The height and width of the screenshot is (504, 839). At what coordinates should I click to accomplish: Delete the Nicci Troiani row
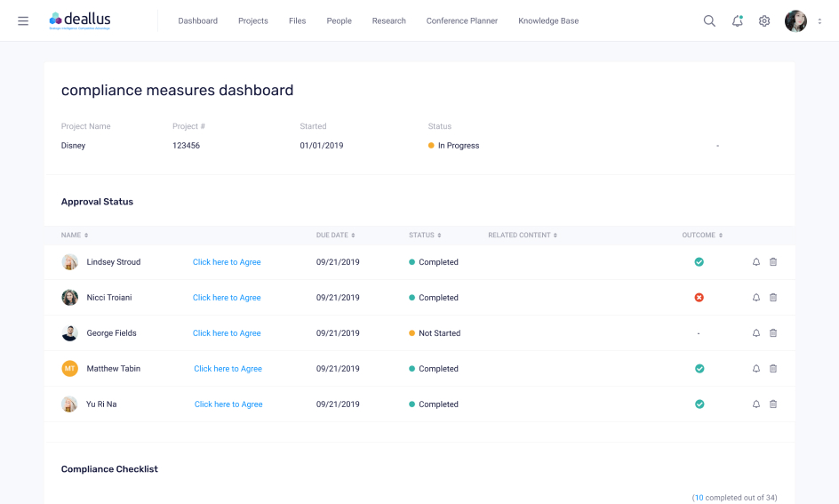[x=773, y=298]
